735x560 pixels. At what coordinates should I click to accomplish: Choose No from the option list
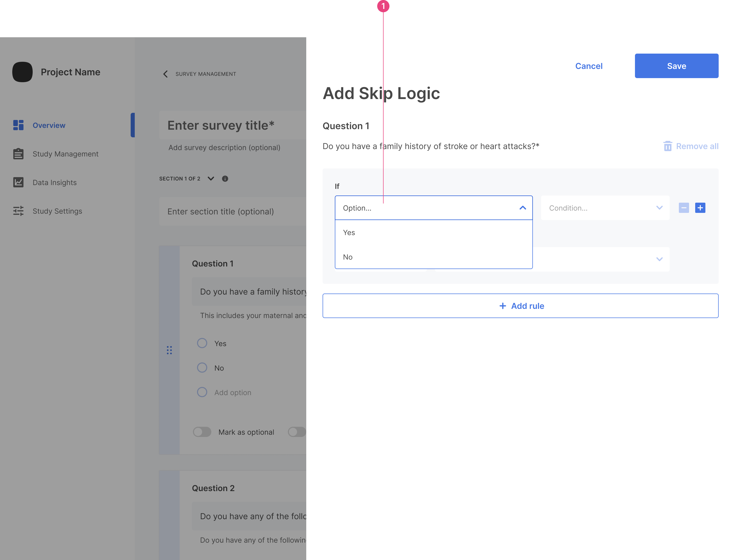pyautogui.click(x=348, y=257)
